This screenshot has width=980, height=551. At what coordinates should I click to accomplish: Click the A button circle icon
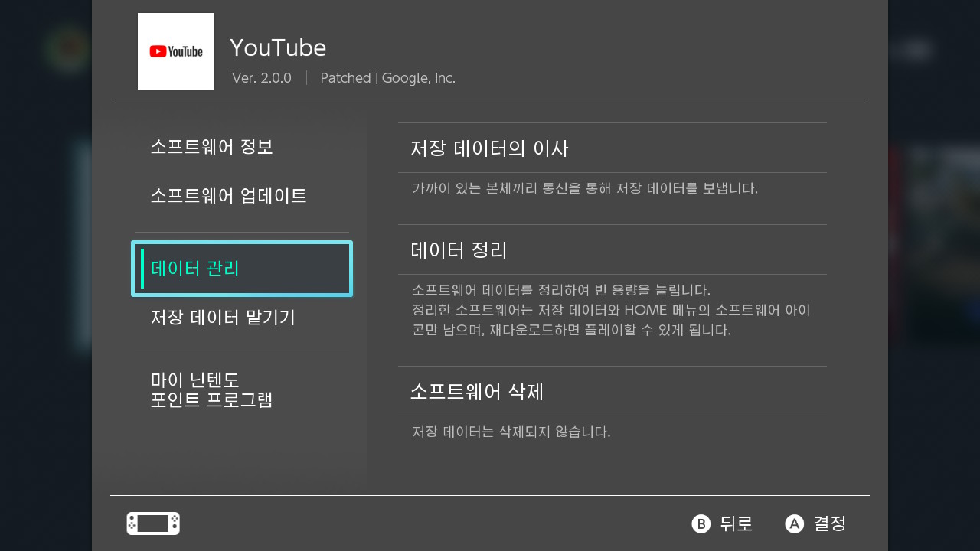tap(795, 523)
